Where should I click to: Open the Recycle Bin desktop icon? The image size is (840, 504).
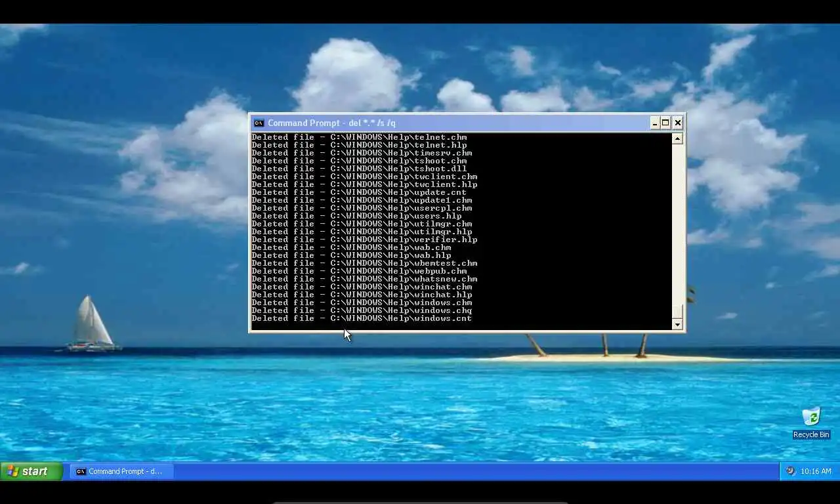pyautogui.click(x=811, y=422)
